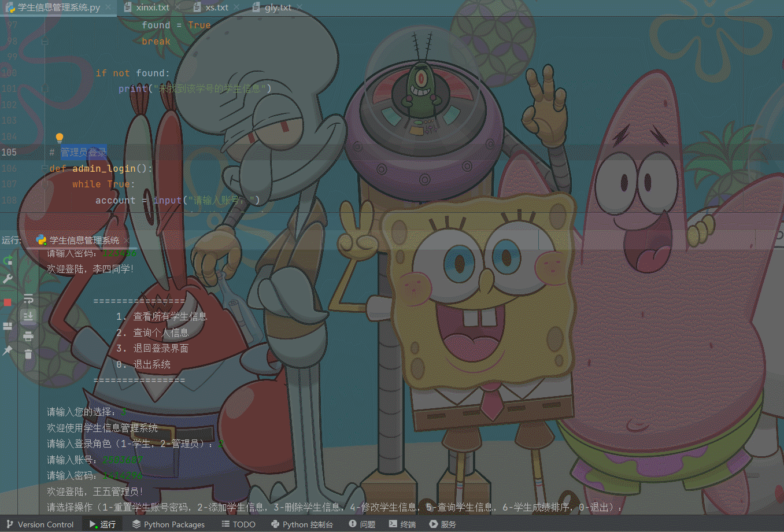
Task: Click console menu item 1. 查看所有学生信息
Action: [x=161, y=316]
